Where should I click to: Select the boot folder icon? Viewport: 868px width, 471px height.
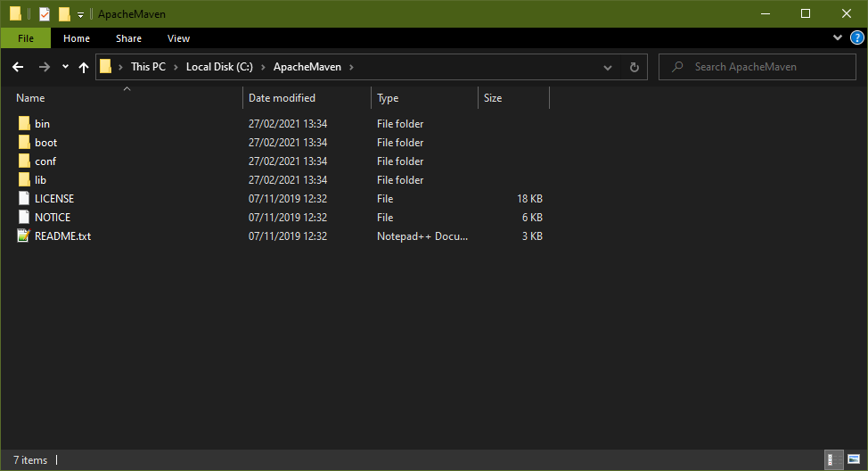[x=24, y=143]
